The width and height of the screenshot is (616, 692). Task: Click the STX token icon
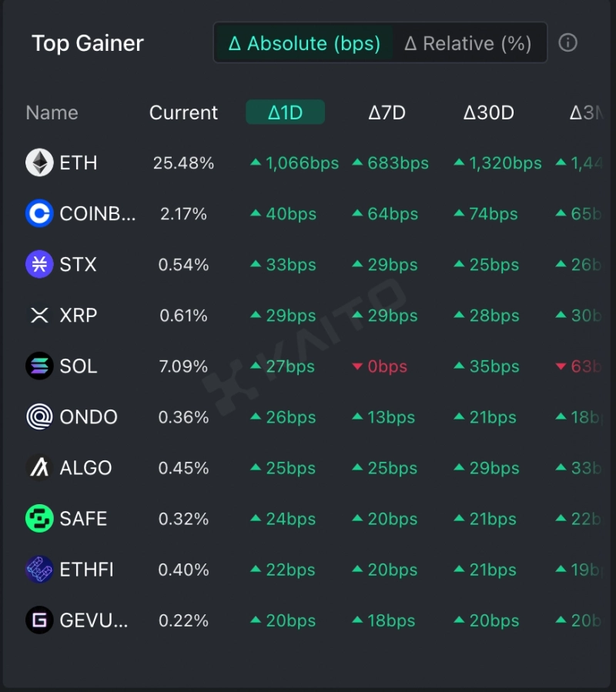[x=39, y=264]
